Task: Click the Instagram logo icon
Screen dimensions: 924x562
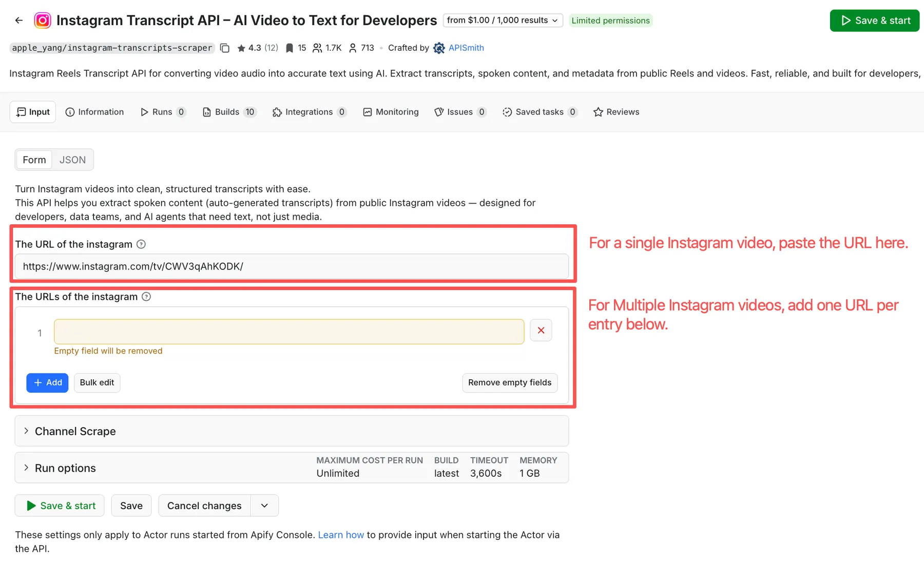Action: tap(43, 21)
